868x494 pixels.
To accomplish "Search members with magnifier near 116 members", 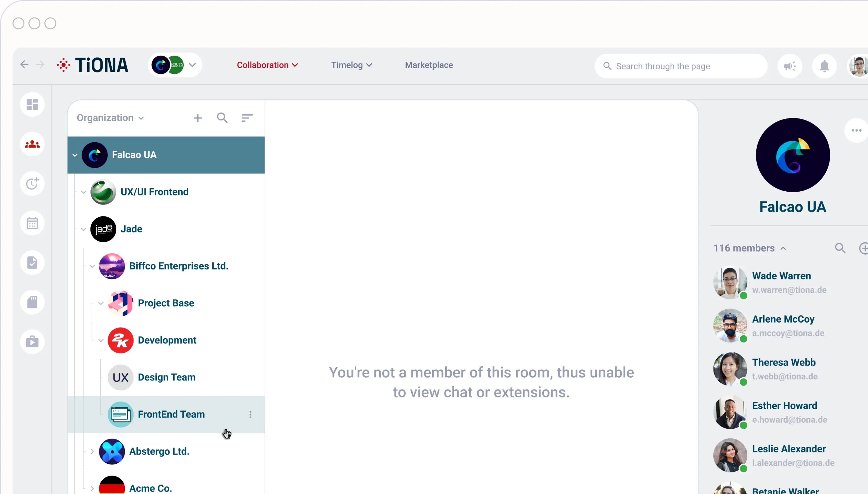I will (840, 248).
